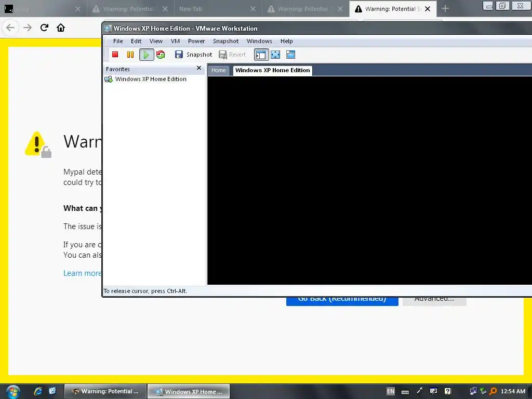Click the green Power On play button
Screen dimensions: 532x399
[146, 55]
